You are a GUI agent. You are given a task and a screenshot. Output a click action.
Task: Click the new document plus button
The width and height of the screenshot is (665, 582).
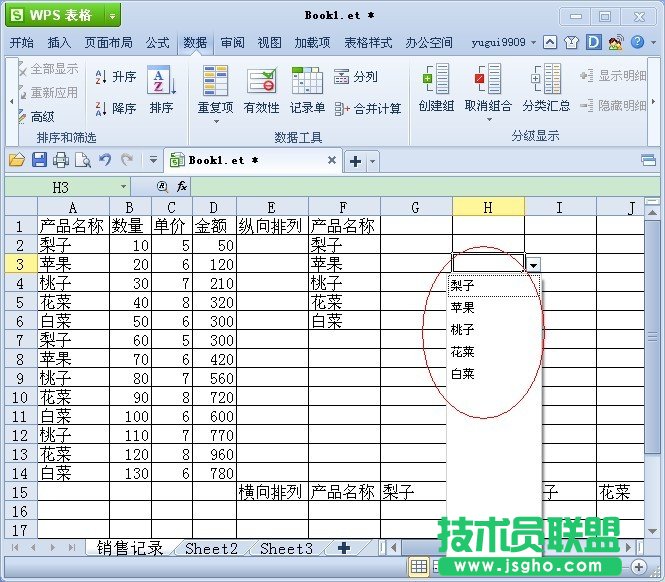pyautogui.click(x=355, y=162)
